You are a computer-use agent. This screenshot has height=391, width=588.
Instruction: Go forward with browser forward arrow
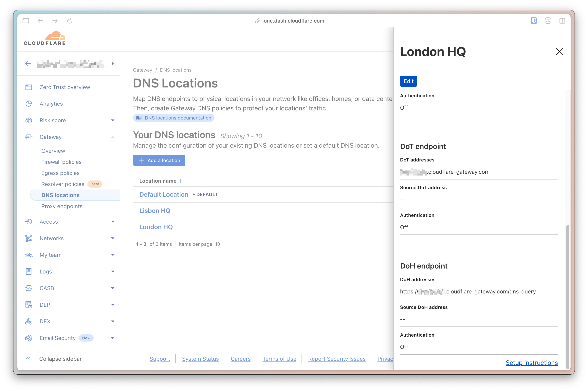coord(55,21)
